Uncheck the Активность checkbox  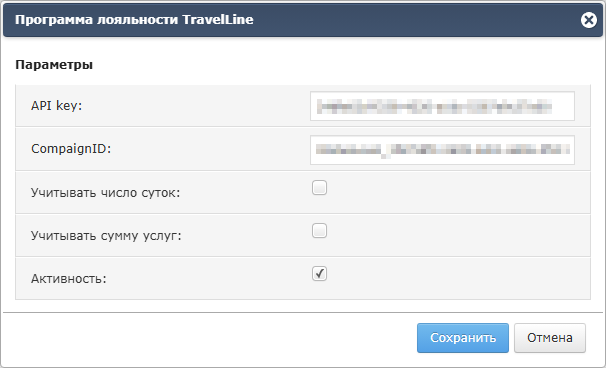pos(319,274)
